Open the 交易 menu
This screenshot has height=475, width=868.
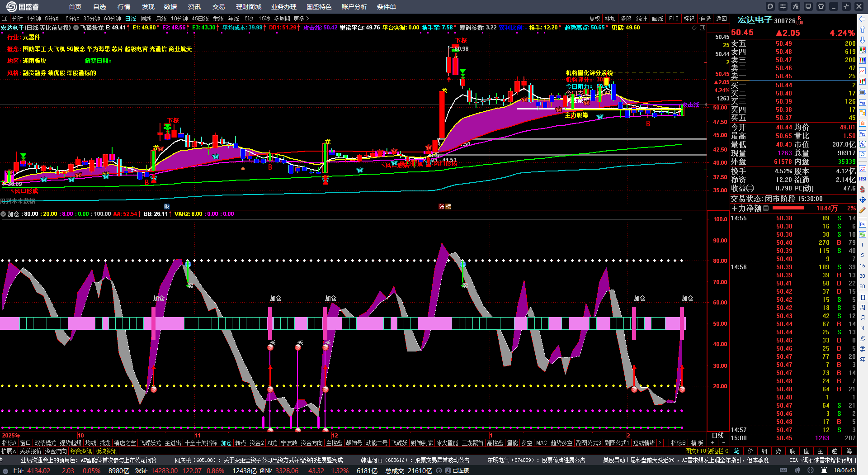(x=219, y=7)
